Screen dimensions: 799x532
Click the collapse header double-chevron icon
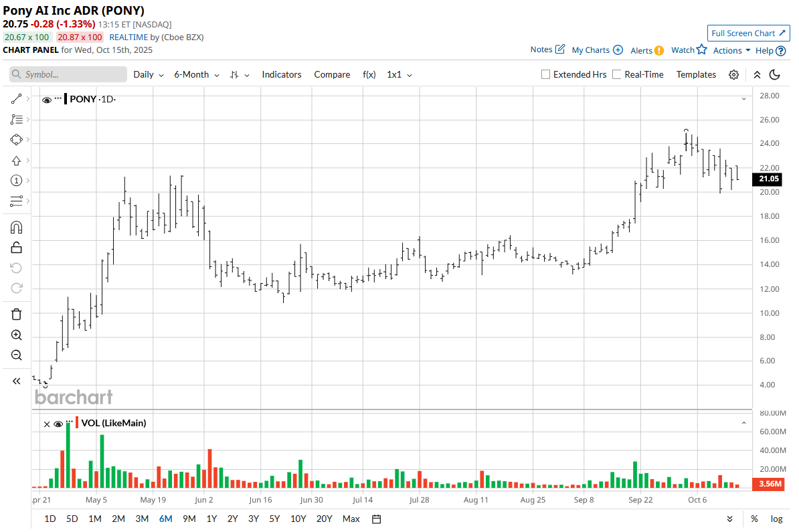[x=758, y=74]
